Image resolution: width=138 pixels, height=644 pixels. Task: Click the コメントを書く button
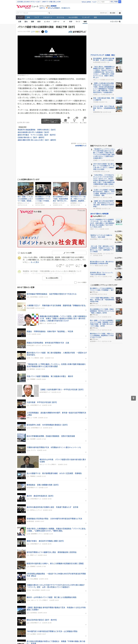69,253
